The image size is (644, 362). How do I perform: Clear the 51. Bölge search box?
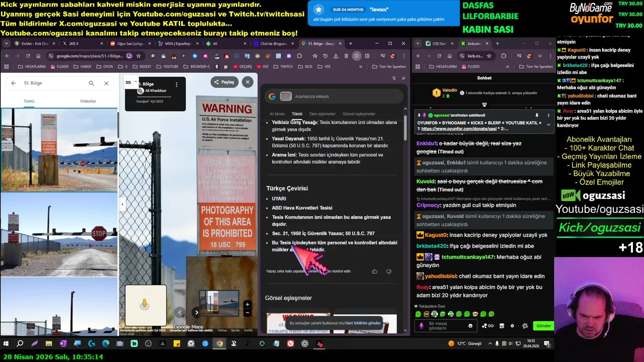pos(106,83)
